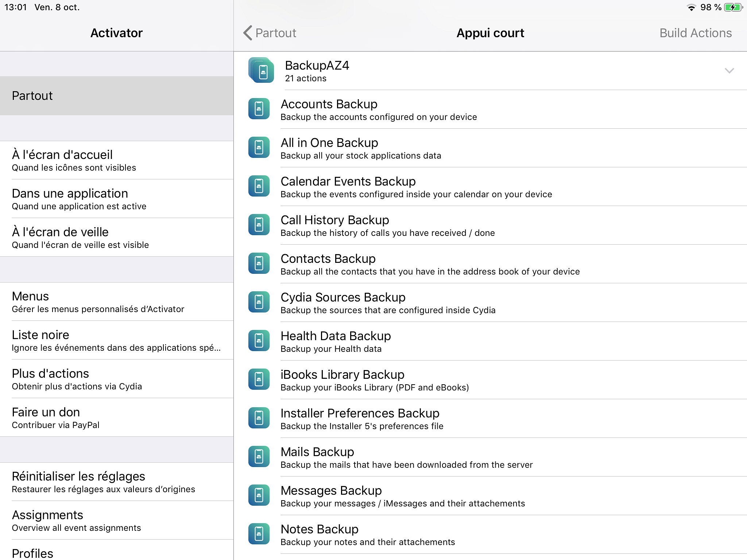Tap 'Backup the Installer 5's preferences file' text
This screenshot has height=560, width=747.
coord(362,426)
